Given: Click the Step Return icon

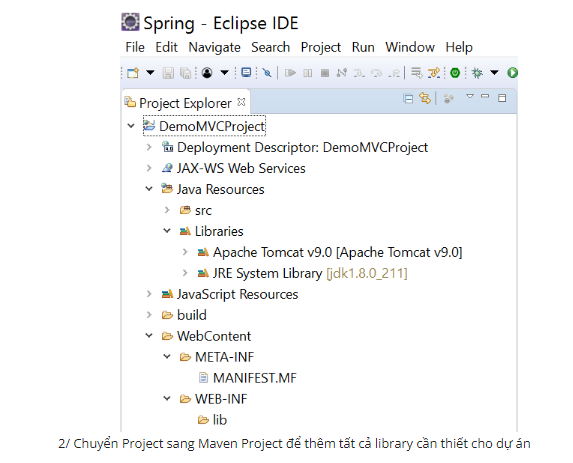Looking at the screenshot, I should (394, 73).
